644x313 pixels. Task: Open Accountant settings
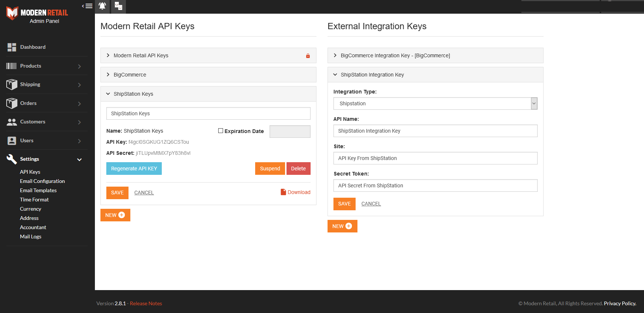click(33, 227)
